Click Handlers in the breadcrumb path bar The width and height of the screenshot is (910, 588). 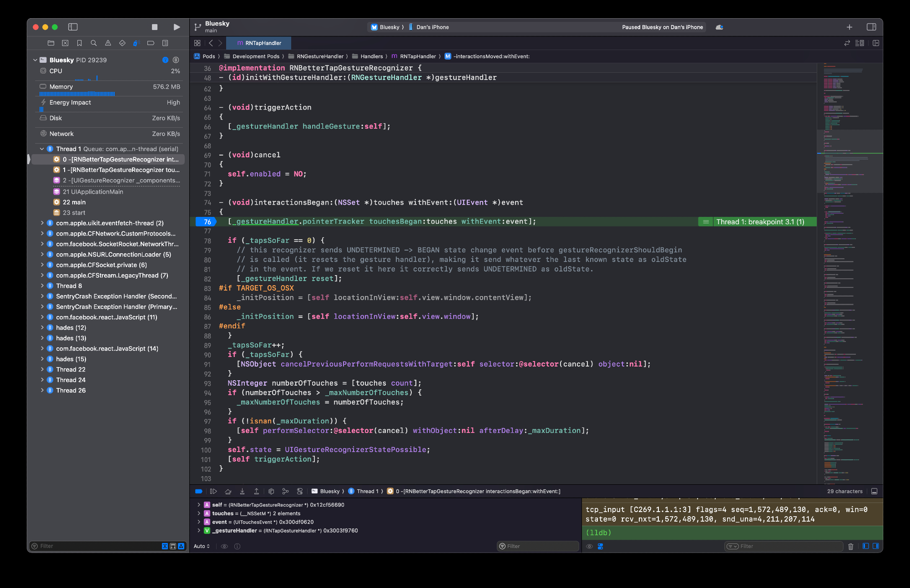tap(371, 56)
